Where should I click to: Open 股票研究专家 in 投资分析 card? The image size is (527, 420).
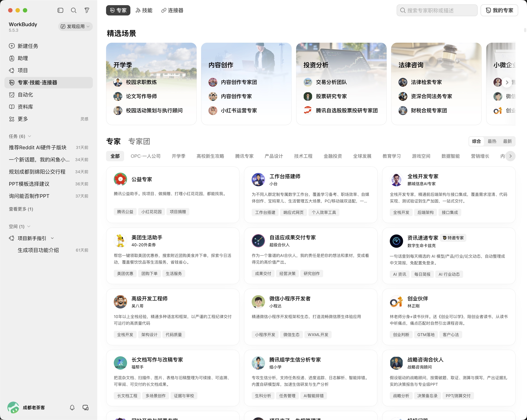coord(325,96)
